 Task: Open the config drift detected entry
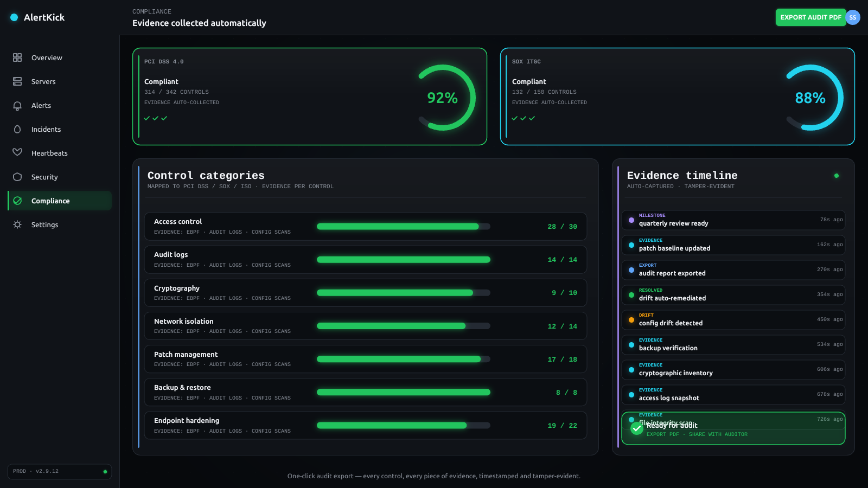point(733,320)
